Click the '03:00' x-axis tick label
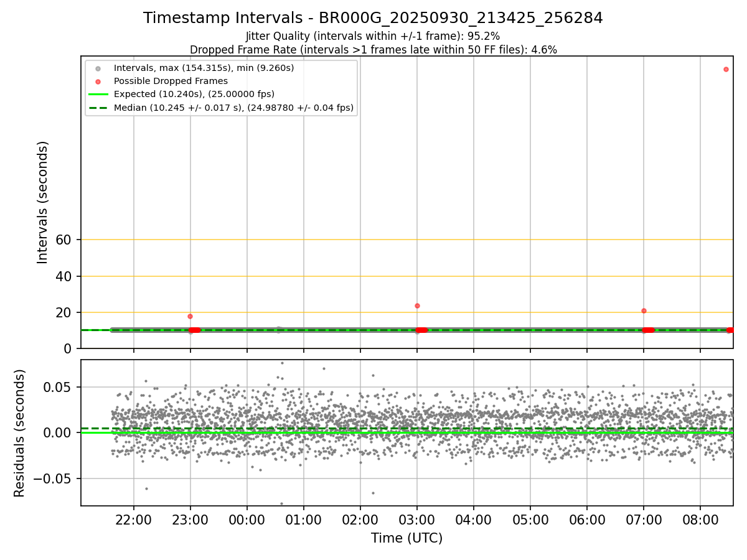The width and height of the screenshot is (747, 560). tap(416, 520)
